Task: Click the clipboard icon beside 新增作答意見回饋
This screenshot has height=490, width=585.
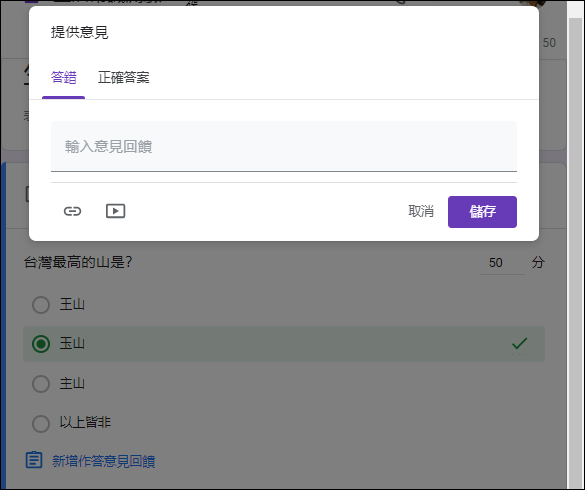Action: (x=34, y=460)
